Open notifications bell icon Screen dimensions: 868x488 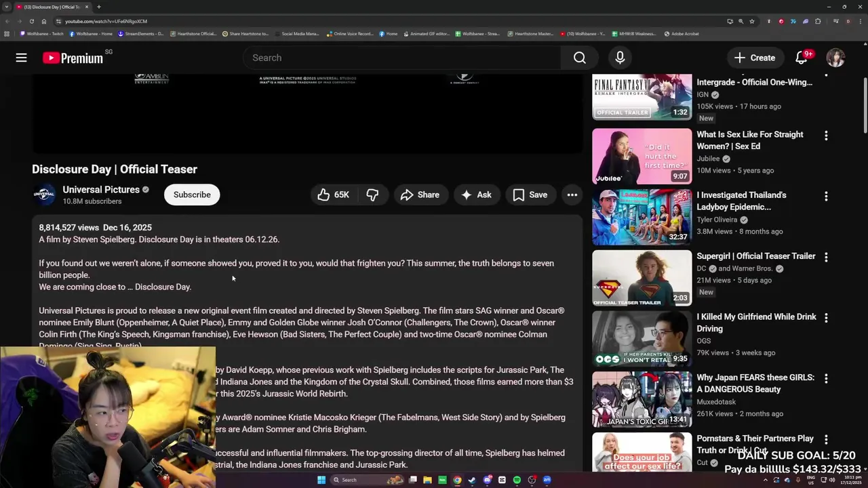click(802, 58)
